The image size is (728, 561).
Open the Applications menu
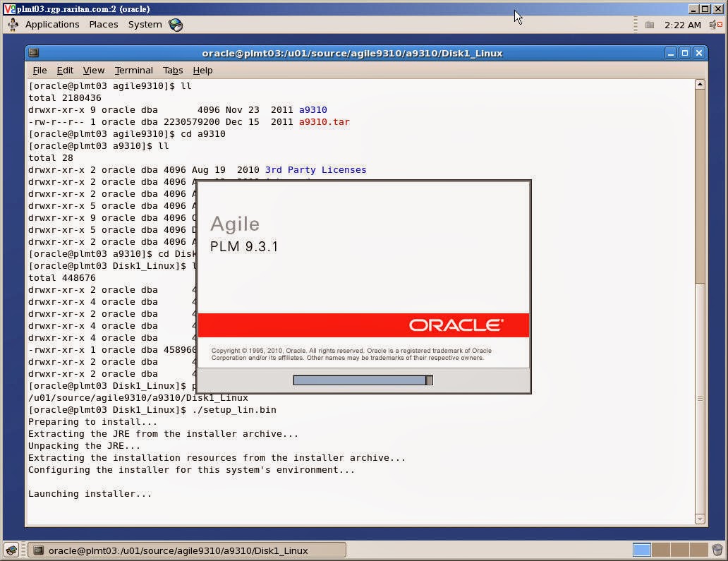[x=51, y=24]
